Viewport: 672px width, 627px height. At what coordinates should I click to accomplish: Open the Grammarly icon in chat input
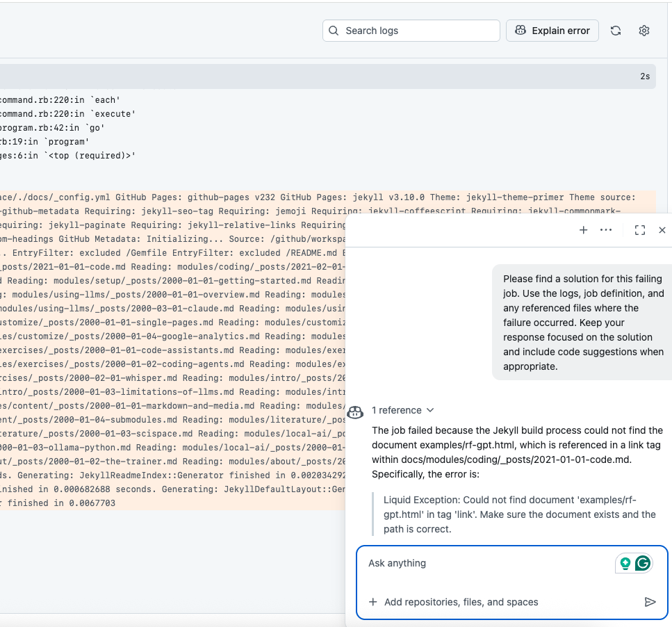(643, 564)
